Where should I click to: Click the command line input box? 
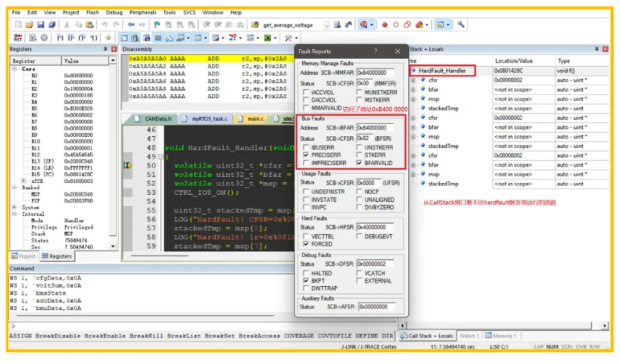point(204,326)
